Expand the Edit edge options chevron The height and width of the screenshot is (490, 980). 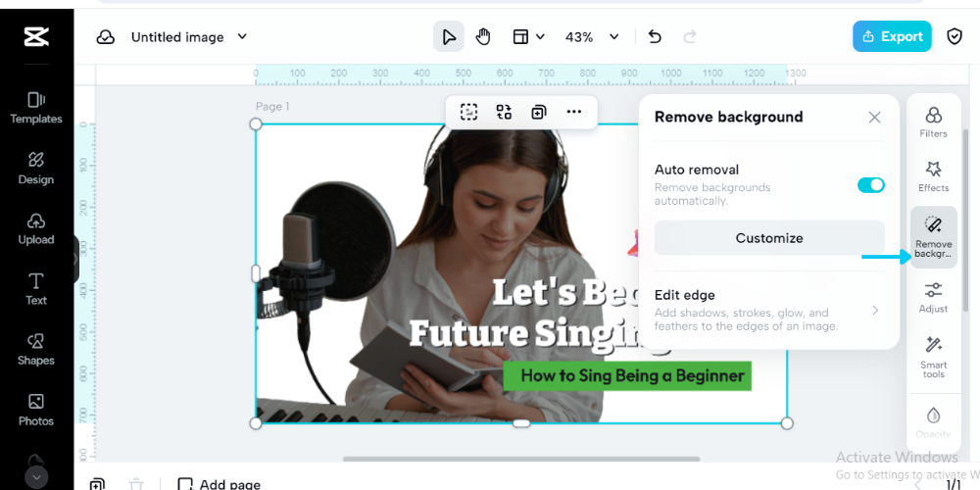tap(875, 310)
